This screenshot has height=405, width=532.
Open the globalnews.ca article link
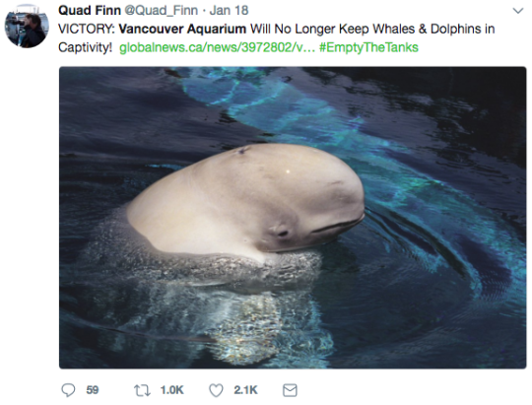click(218, 47)
